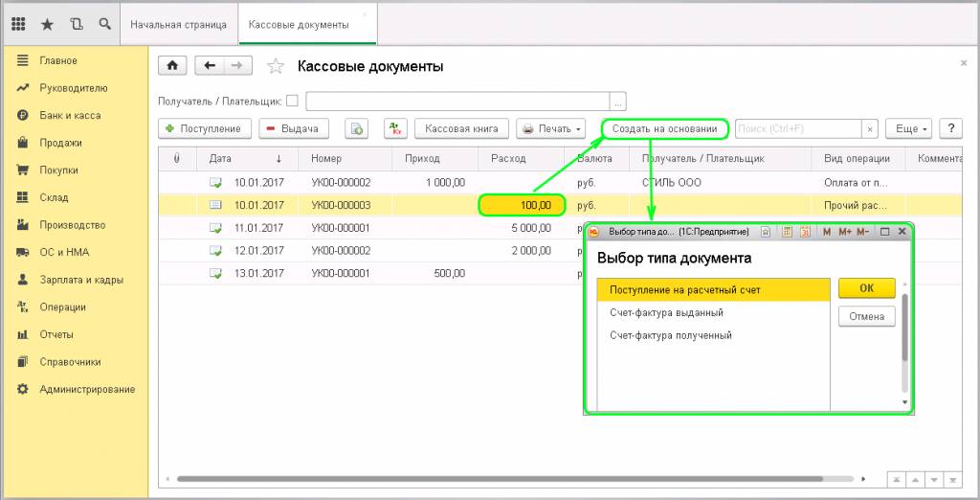This screenshot has height=500, width=980.
Task: Open calculator icon in dialog title bar
Action: [788, 232]
